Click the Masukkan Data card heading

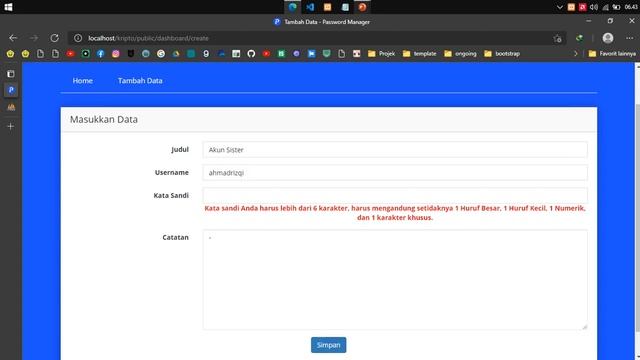click(x=104, y=119)
